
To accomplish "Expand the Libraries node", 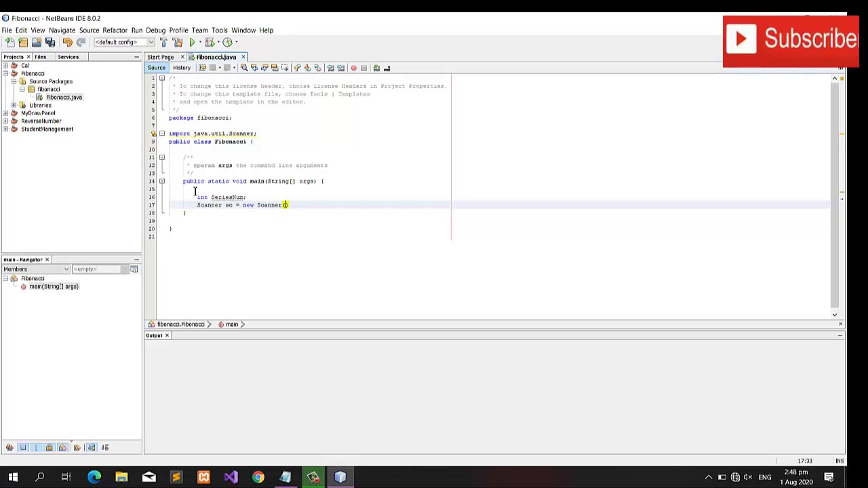I will click(14, 105).
